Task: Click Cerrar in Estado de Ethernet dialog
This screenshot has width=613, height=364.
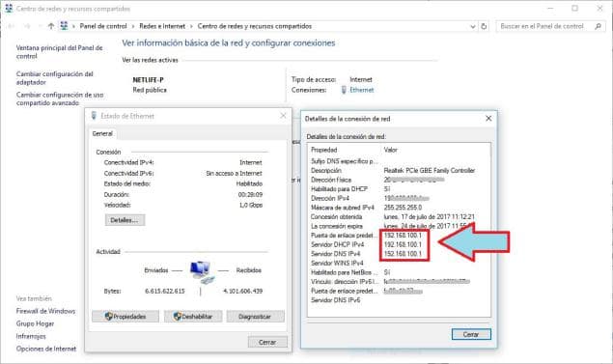Action: coord(267,342)
